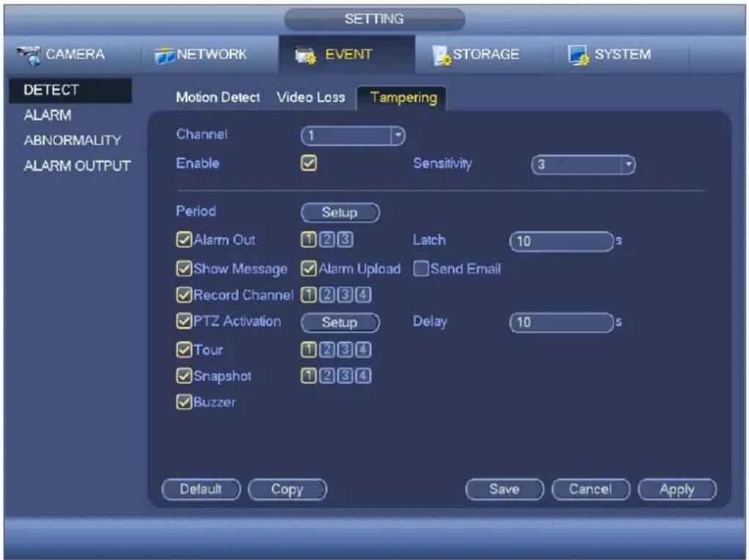Click the EVENT tab icon

[x=306, y=56]
